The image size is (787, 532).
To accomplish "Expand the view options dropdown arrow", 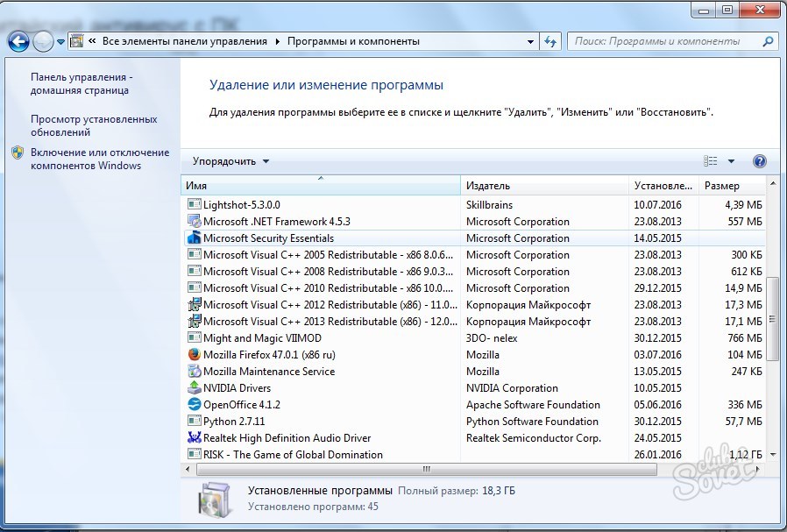I will (x=731, y=161).
